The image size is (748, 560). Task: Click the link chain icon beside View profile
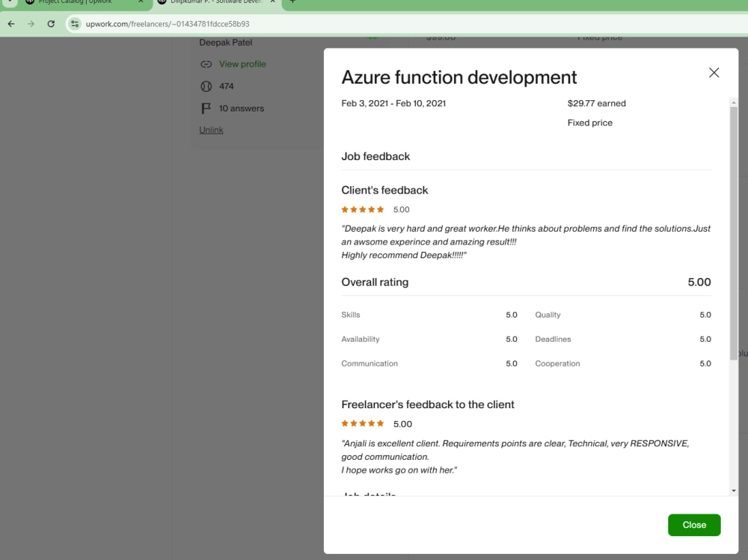206,64
